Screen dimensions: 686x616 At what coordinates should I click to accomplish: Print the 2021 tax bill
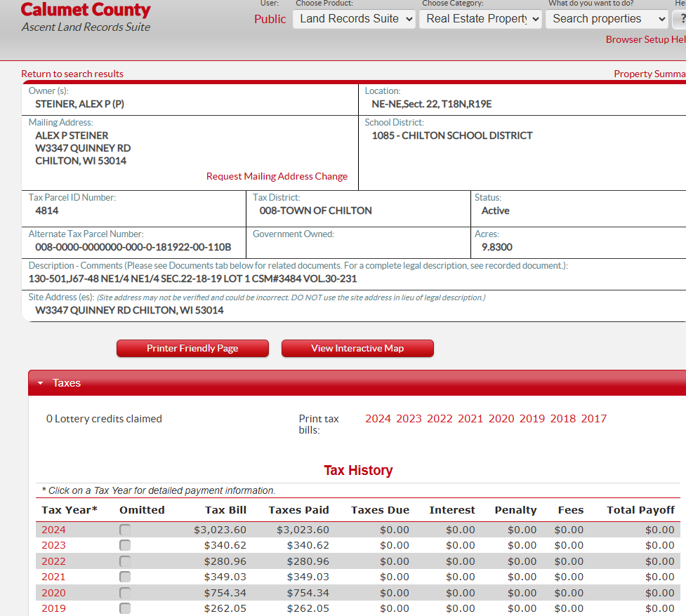[470, 419]
